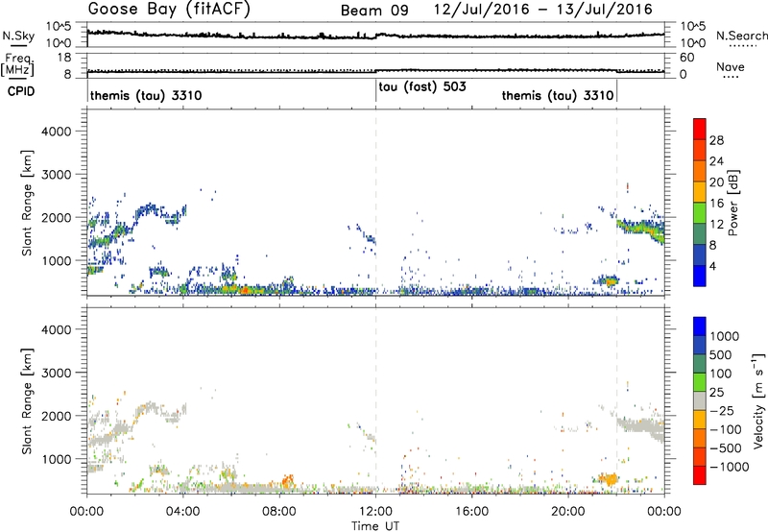
Task: Click the 'Power [dB]' color bar label
Action: click(x=732, y=203)
